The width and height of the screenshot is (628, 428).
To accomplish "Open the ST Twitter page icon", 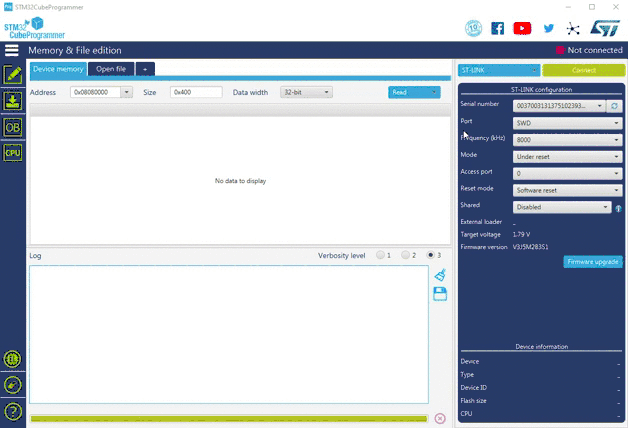I will point(549,28).
